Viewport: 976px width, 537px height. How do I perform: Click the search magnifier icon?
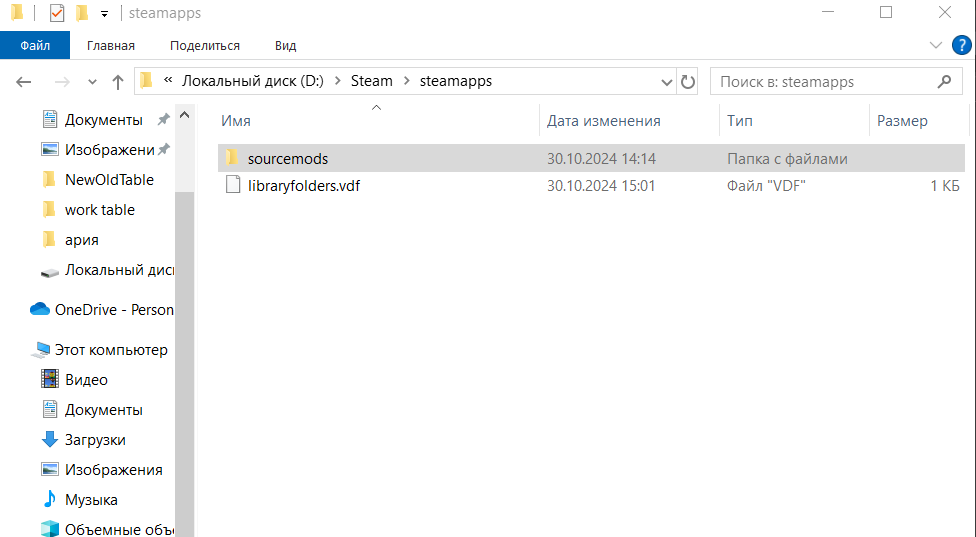click(x=944, y=81)
